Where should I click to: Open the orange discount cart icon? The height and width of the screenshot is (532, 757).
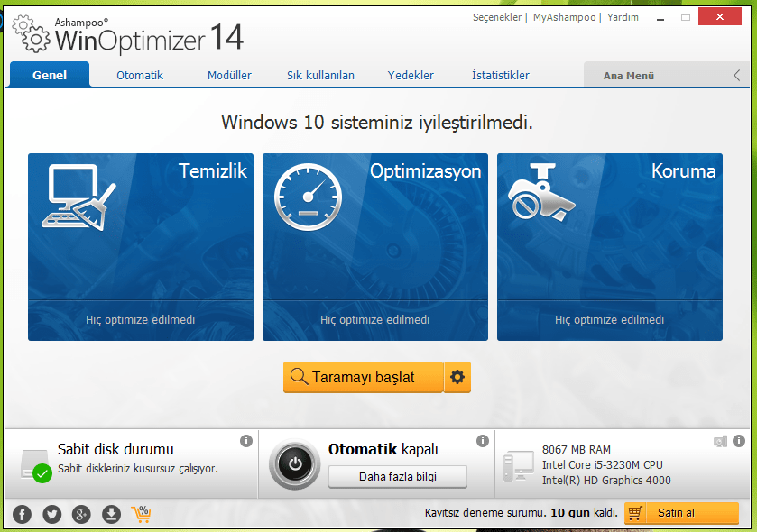[x=142, y=513]
